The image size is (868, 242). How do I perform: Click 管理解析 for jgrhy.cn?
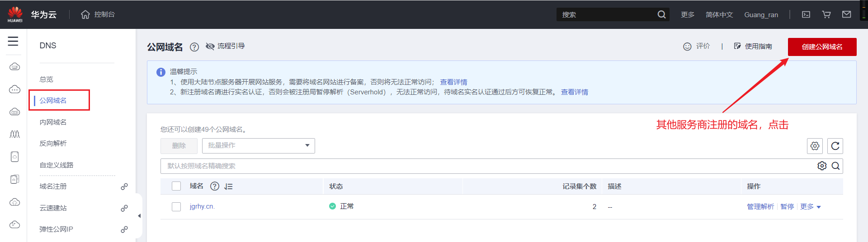point(760,206)
